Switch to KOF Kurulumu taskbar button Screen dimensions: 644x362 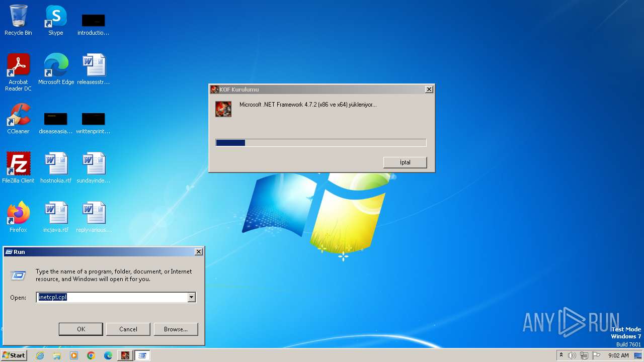pos(125,355)
